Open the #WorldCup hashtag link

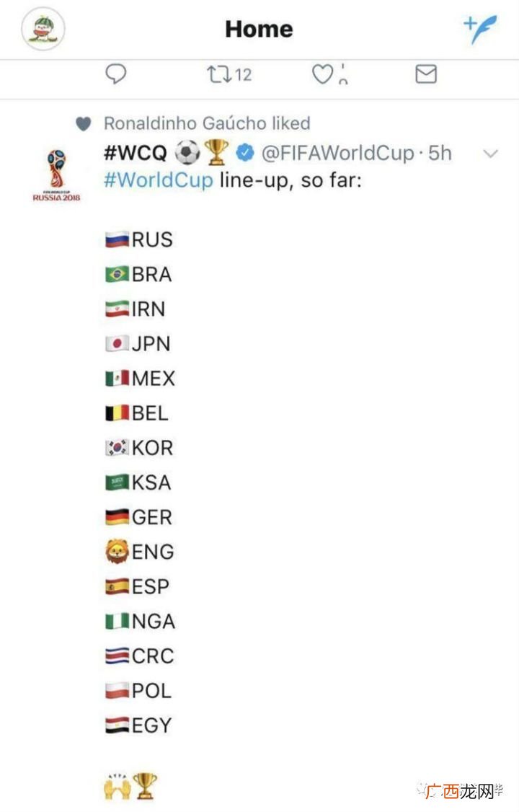[x=159, y=180]
